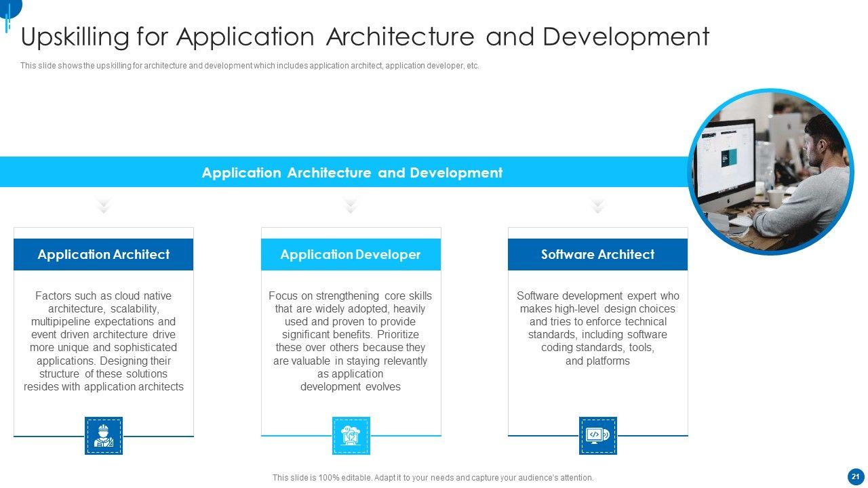Select the slide title about Upskilling

point(365,37)
